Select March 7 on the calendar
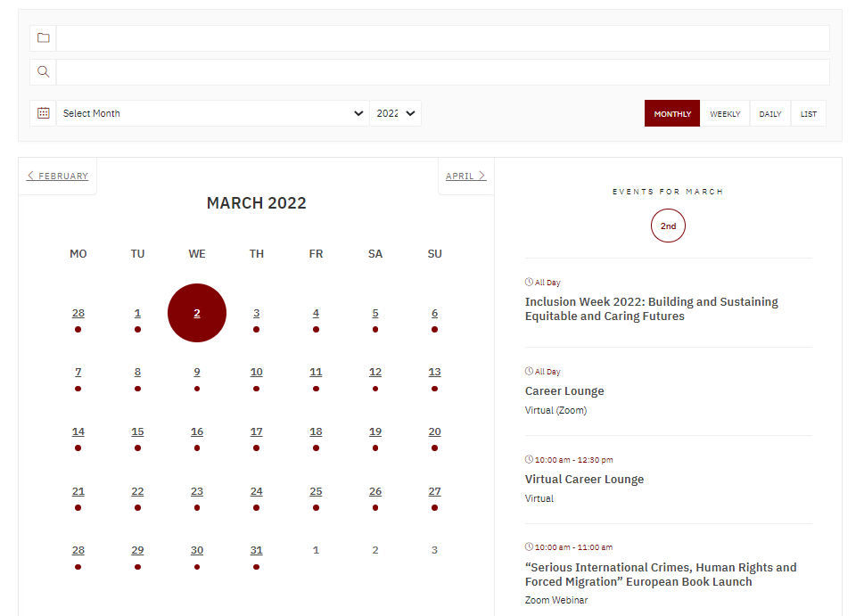The image size is (864, 616). point(78,373)
